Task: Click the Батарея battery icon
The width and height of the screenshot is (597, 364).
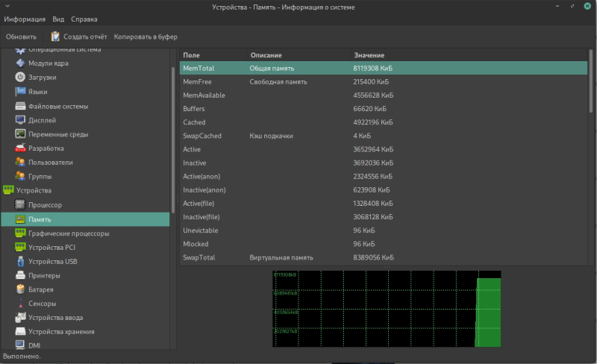Action: pos(21,289)
